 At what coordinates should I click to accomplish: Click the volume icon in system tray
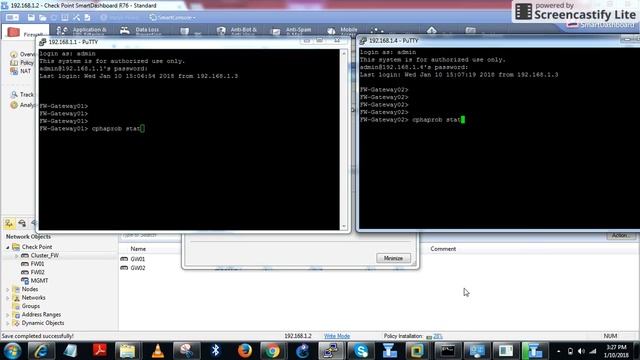(581, 351)
